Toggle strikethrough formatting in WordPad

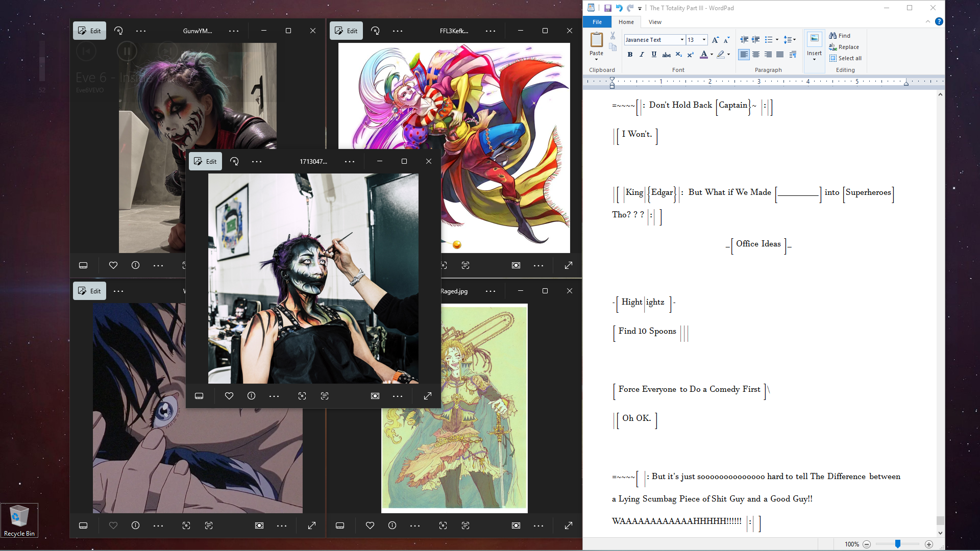(666, 55)
